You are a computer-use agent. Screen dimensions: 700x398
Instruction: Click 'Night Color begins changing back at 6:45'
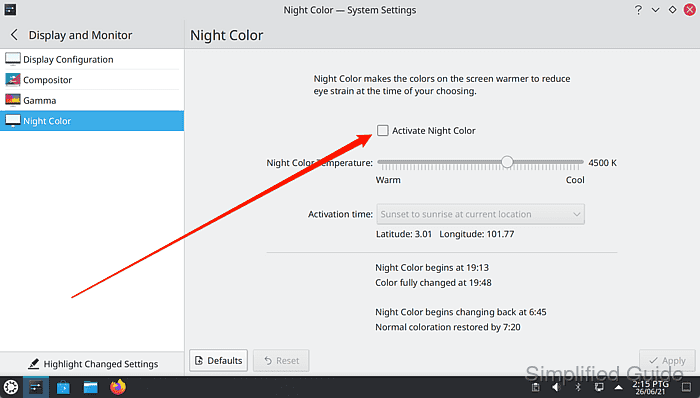tap(461, 312)
